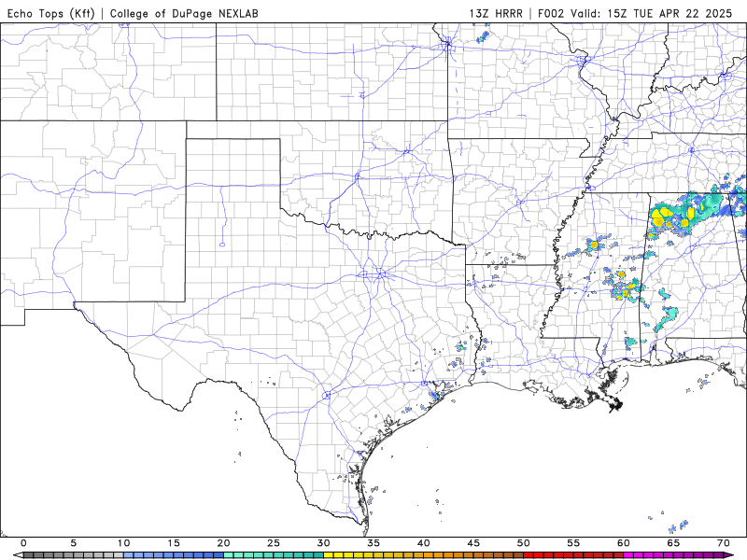
Task: Click the "13Z HRRR" model run label
Action: (x=496, y=13)
